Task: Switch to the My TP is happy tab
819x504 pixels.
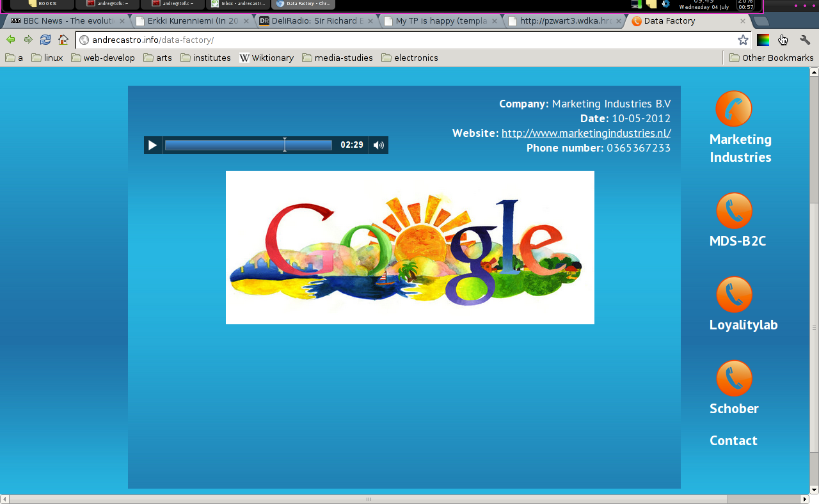Action: [440, 21]
